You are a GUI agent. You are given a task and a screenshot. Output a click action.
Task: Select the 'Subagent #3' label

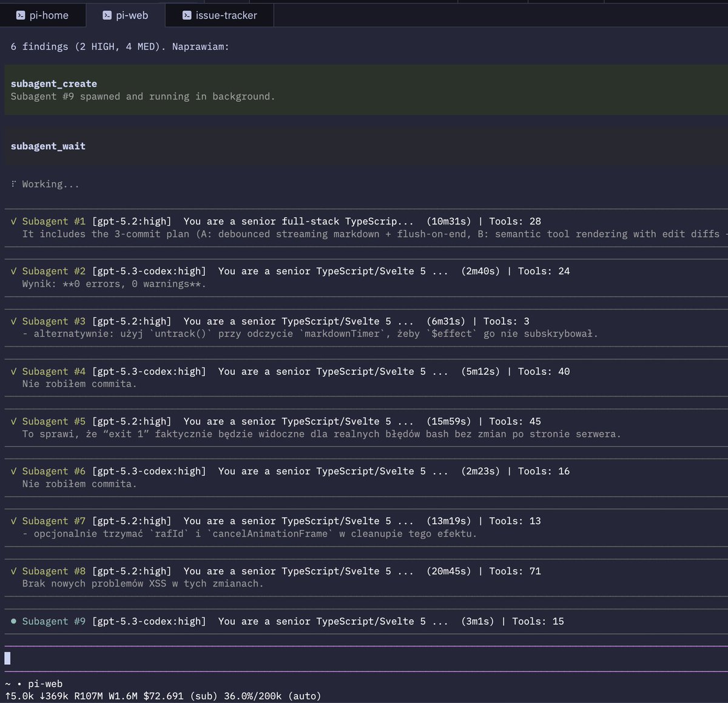[54, 321]
